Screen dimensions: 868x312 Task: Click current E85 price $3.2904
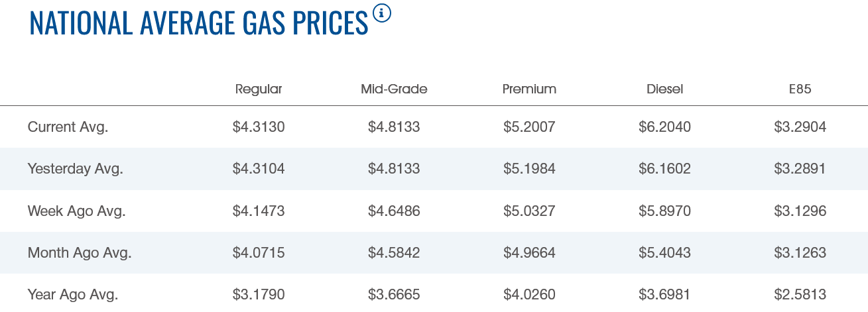pos(800,127)
